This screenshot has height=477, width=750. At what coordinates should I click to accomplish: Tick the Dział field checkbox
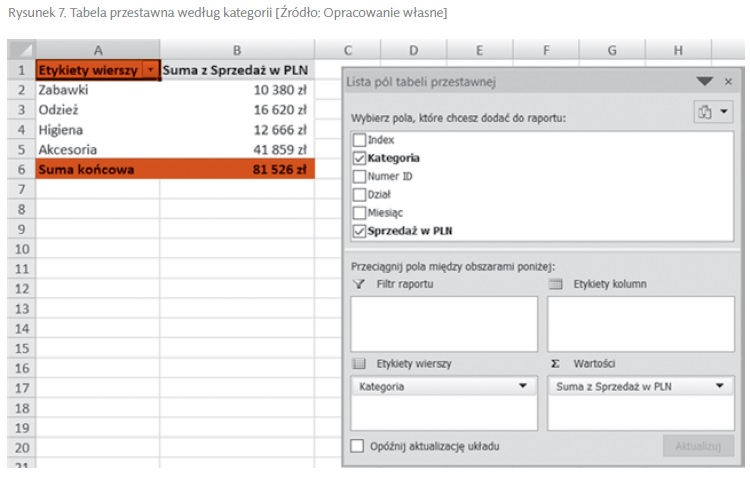pos(359,194)
